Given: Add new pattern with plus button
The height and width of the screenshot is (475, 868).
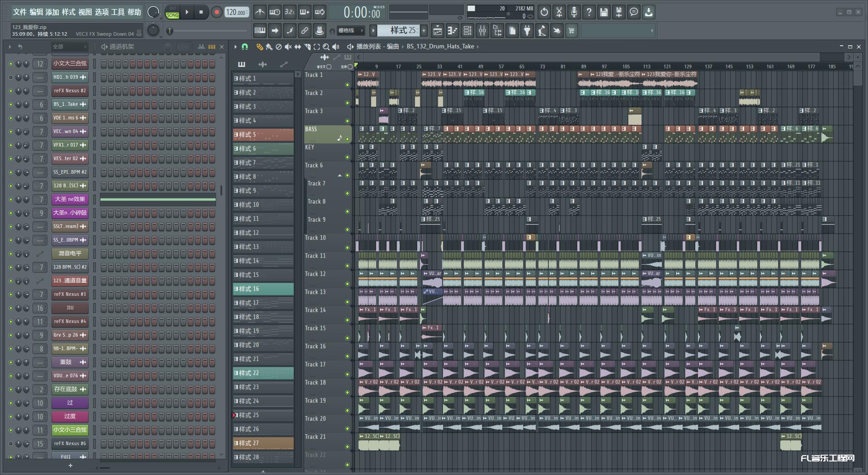Looking at the screenshot, I should click(424, 31).
